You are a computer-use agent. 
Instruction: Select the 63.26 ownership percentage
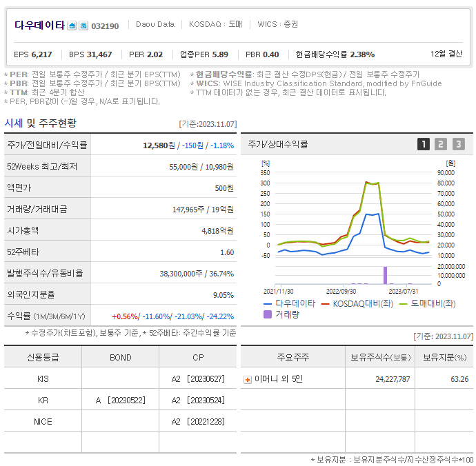point(459,379)
